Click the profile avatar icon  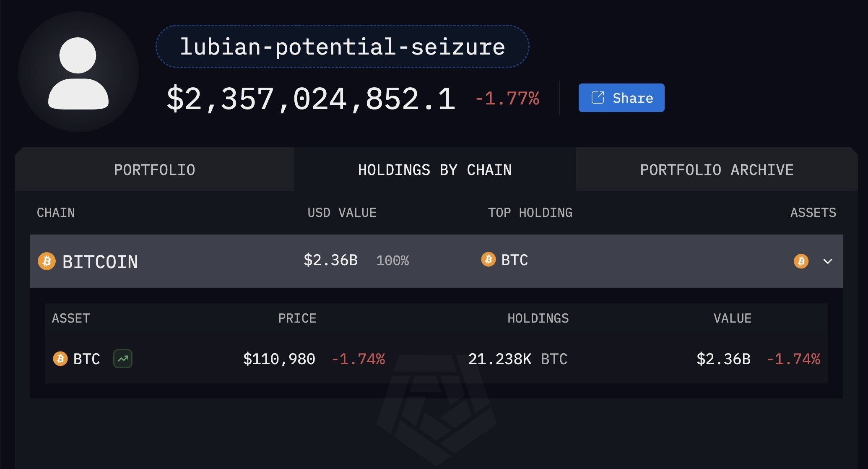(78, 72)
